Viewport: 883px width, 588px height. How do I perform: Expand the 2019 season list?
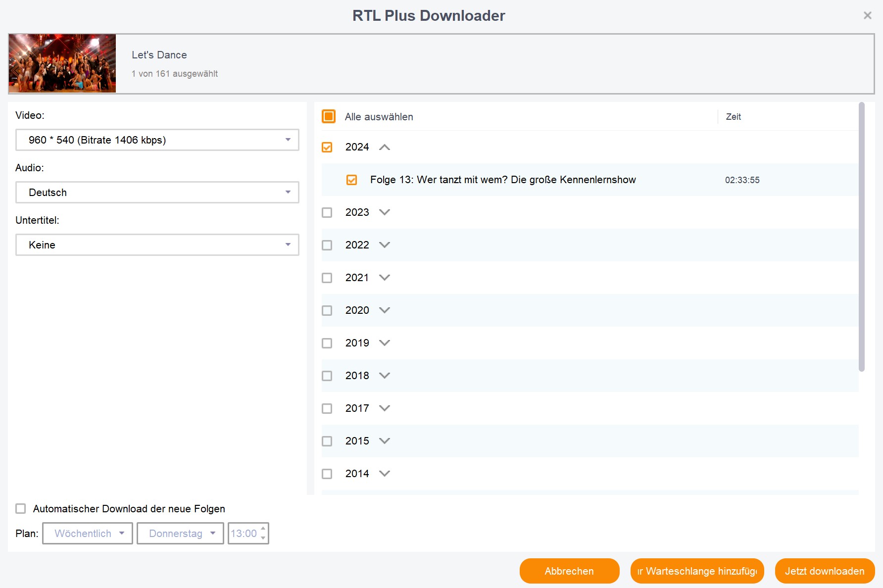point(385,343)
